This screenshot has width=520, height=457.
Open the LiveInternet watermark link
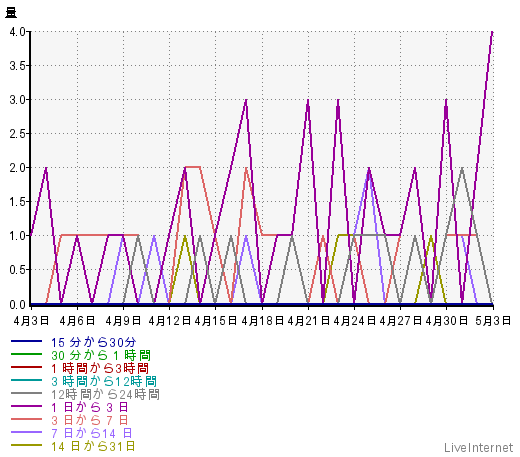(479, 448)
